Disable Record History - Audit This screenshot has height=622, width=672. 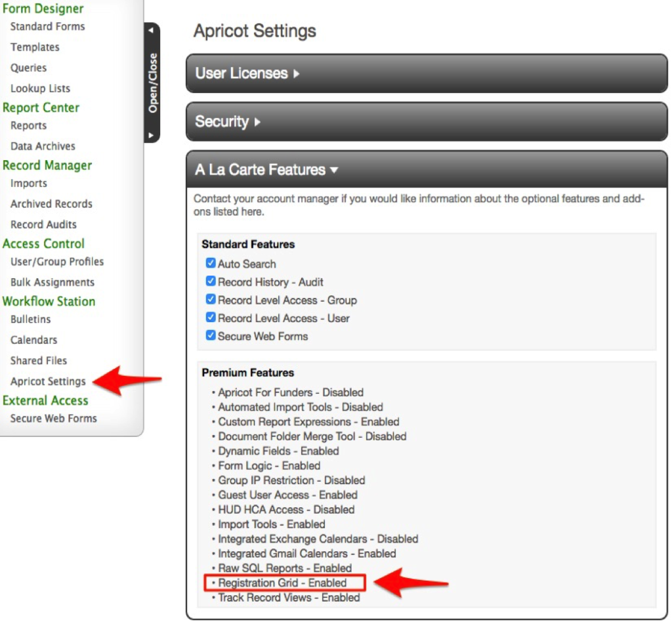[211, 282]
